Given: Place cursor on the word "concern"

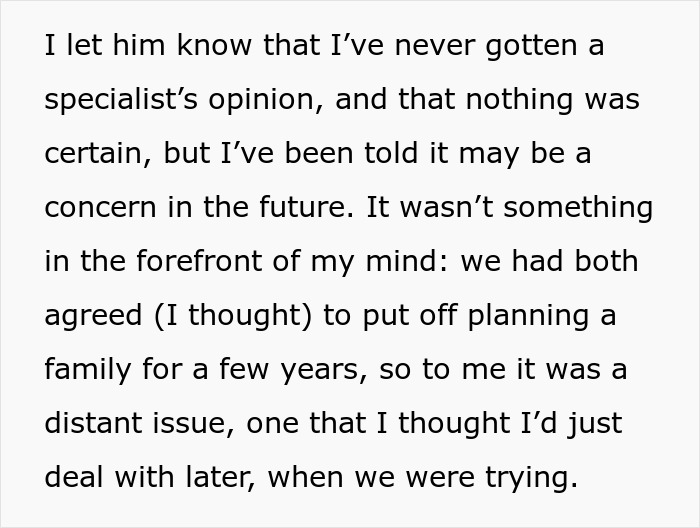Looking at the screenshot, I should coord(100,209).
